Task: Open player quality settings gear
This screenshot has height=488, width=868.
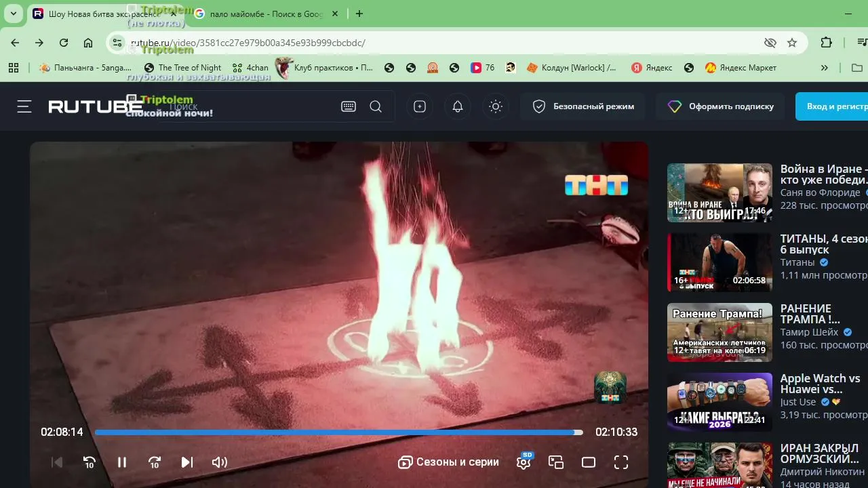Action: (524, 462)
